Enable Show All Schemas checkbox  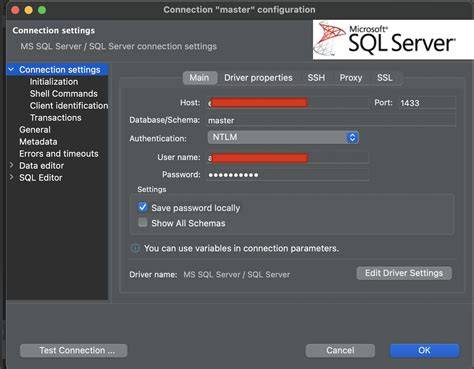coord(143,222)
